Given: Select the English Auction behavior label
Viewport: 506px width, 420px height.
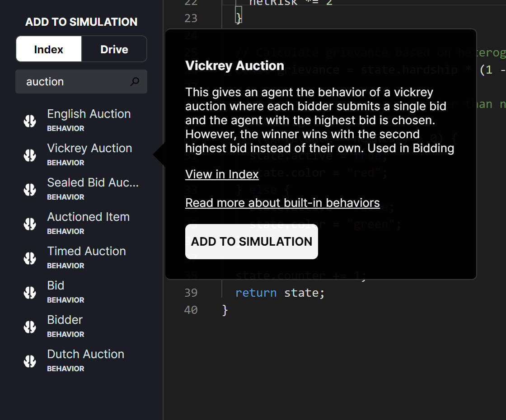Looking at the screenshot, I should 89,114.
